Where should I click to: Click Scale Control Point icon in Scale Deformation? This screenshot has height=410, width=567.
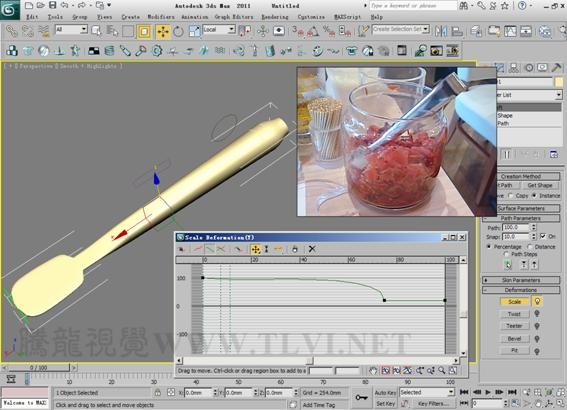(x=267, y=249)
